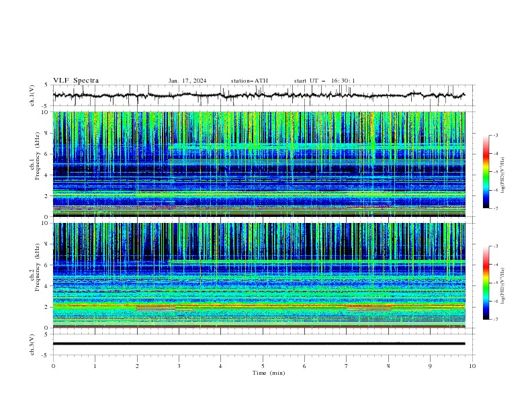This screenshot has height=411, width=532.
Task: Click time axis tick label "0"
Action: (x=53, y=366)
